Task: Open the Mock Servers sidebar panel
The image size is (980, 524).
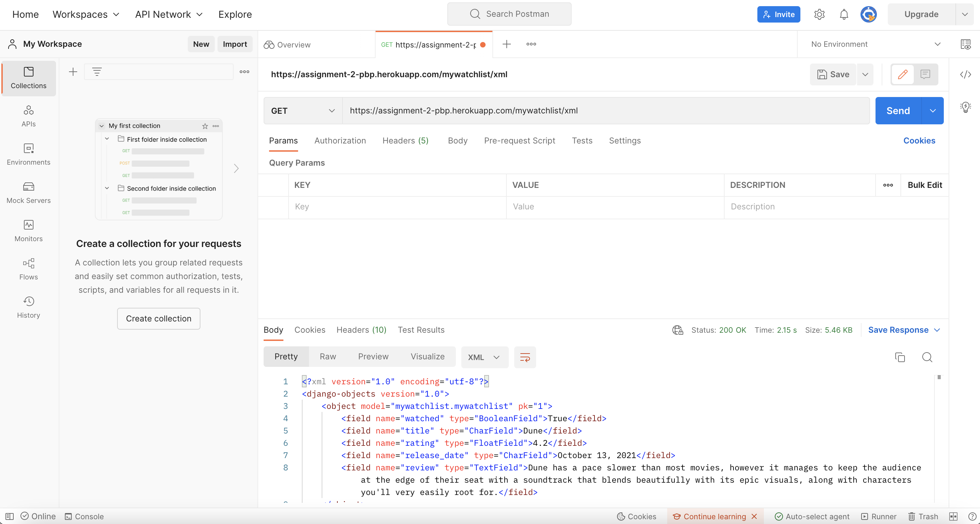Action: click(29, 193)
